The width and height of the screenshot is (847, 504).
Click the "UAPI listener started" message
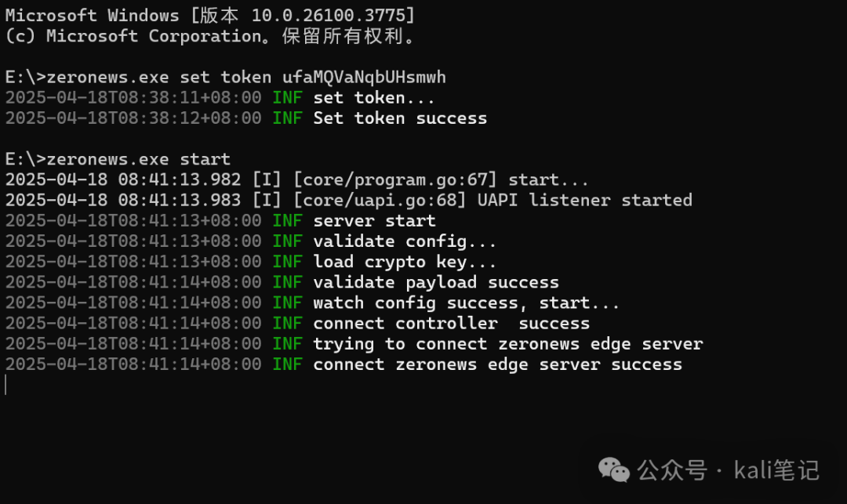click(x=584, y=200)
